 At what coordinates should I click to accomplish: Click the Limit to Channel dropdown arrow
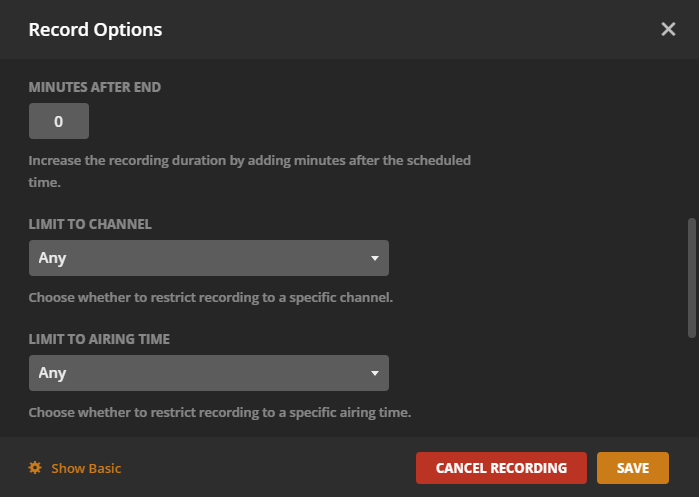coord(375,258)
